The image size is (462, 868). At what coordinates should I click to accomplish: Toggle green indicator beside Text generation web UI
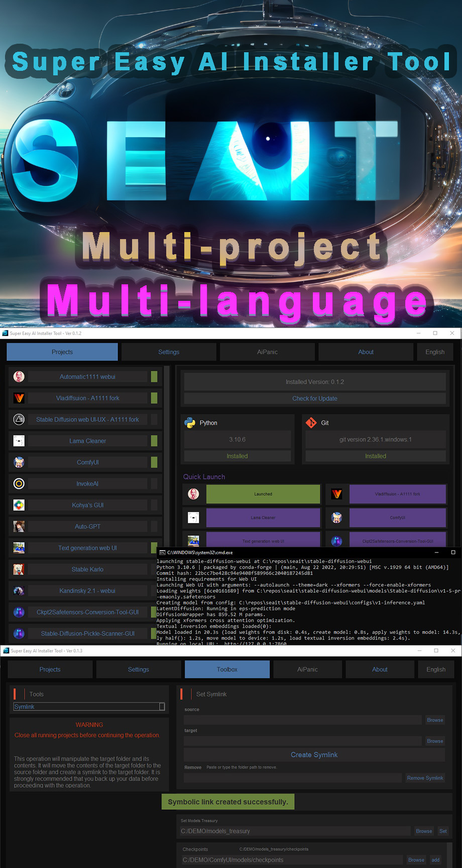[154, 548]
